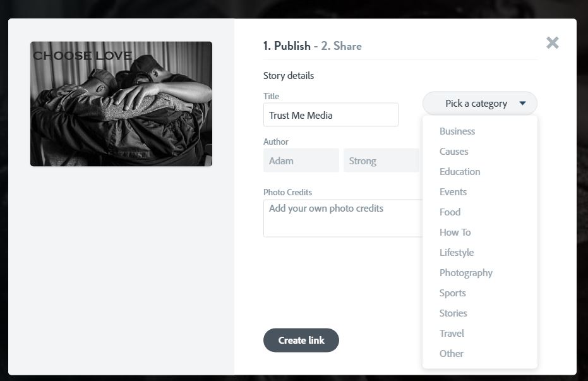Select Education in the category menu
588x381 pixels.
click(x=460, y=172)
